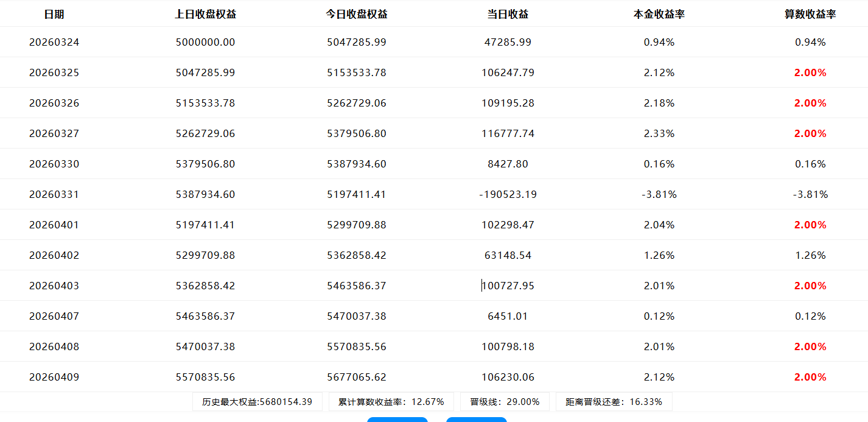
Task: Select the date cell 20260331
Action: (54, 194)
